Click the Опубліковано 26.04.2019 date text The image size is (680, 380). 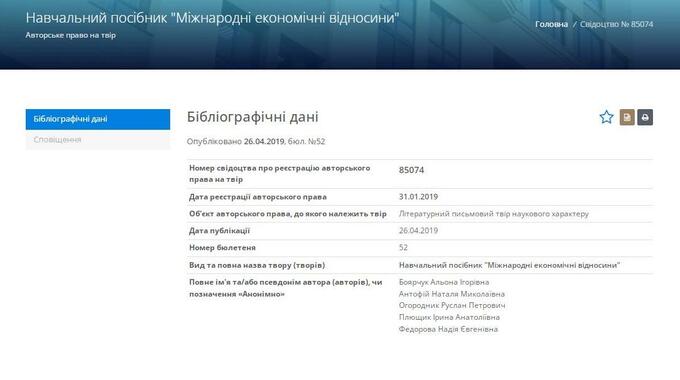(x=236, y=141)
